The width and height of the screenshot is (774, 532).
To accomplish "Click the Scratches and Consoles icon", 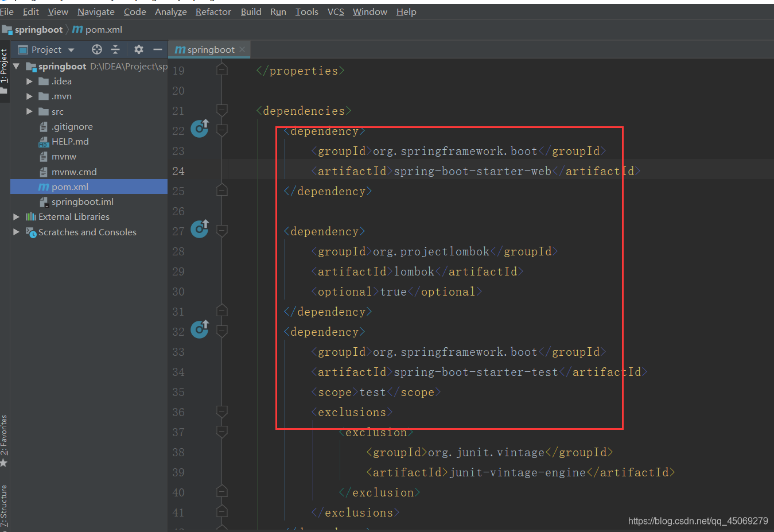I will point(31,232).
